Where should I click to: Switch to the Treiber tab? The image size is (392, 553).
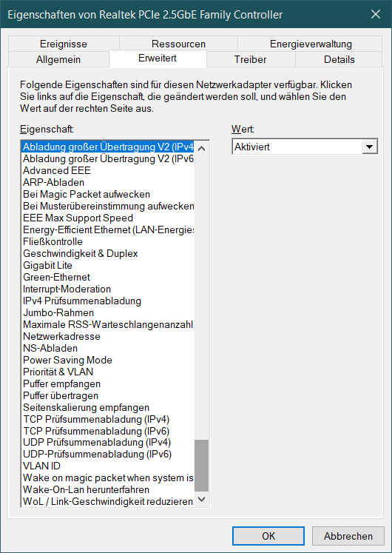coord(251,59)
